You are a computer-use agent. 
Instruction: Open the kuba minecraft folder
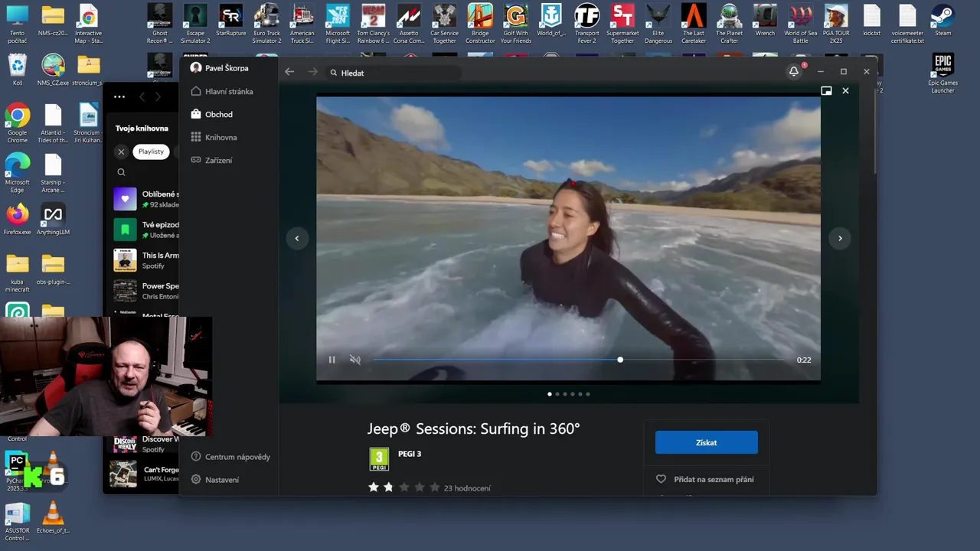tap(17, 273)
